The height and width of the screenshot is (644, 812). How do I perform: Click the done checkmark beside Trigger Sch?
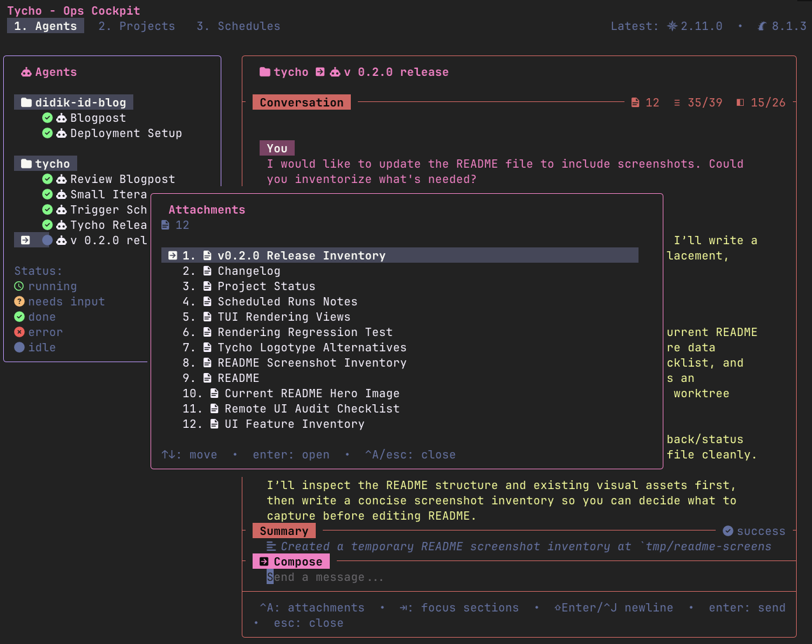pyautogui.click(x=47, y=210)
